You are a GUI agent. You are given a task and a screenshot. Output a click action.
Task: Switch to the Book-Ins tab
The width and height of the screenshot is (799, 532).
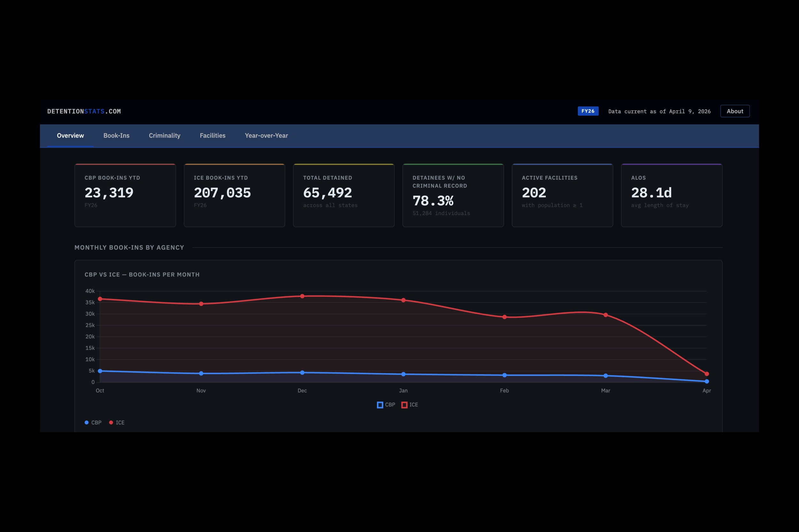pos(116,136)
